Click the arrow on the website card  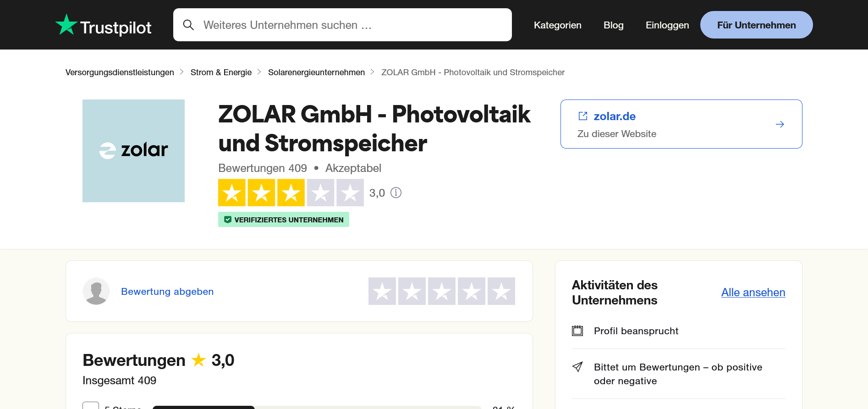(x=780, y=124)
